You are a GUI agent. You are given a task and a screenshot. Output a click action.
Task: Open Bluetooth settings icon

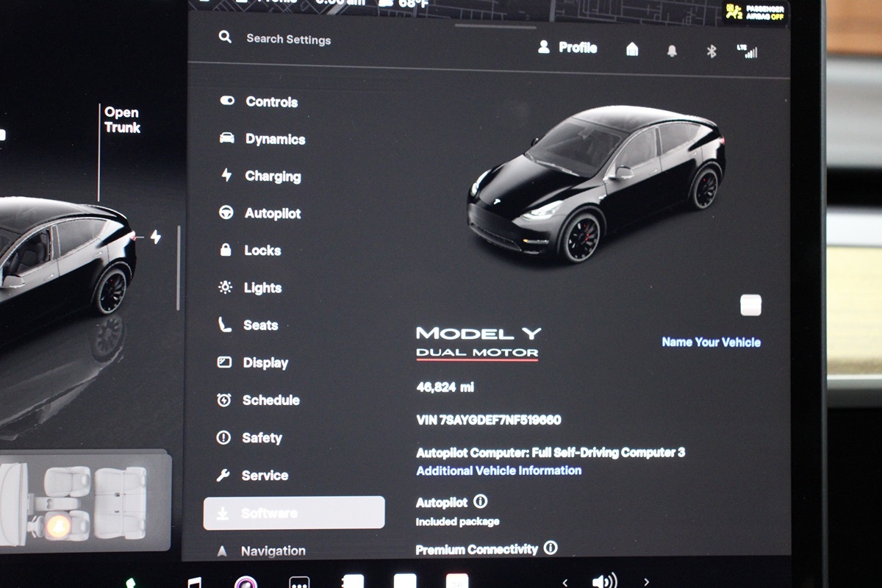coord(711,51)
